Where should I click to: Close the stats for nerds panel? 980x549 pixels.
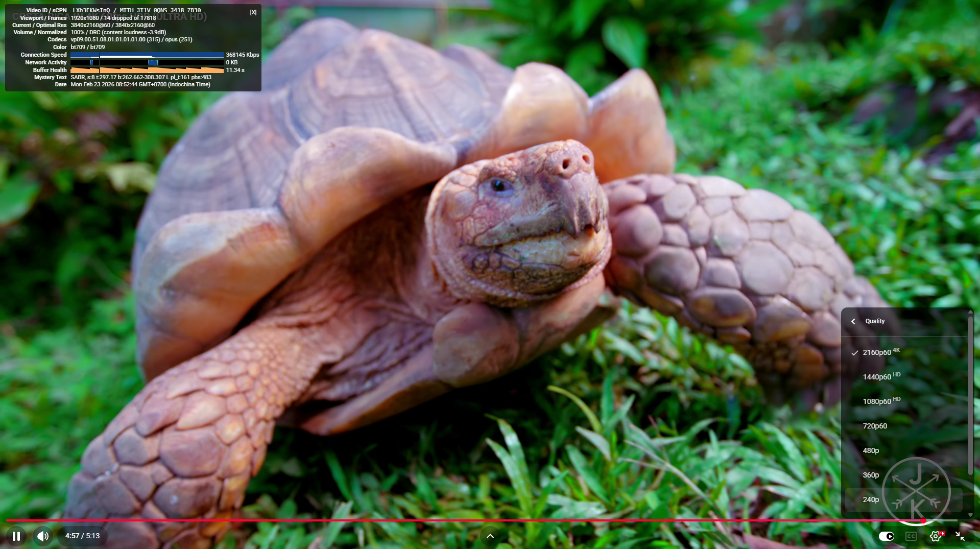click(253, 12)
